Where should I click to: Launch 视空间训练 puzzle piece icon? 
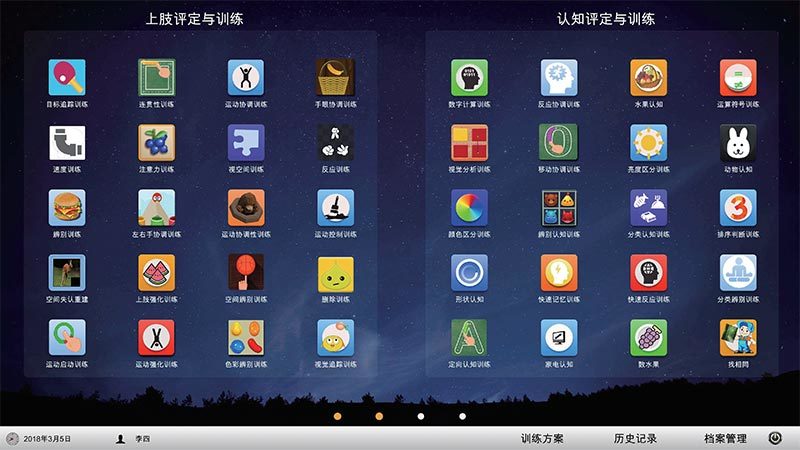[245, 143]
